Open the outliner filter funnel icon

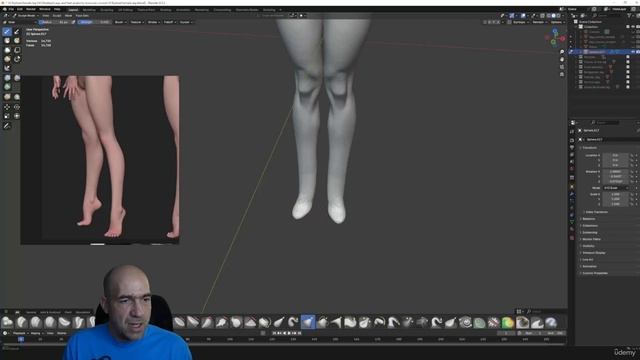(x=629, y=16)
